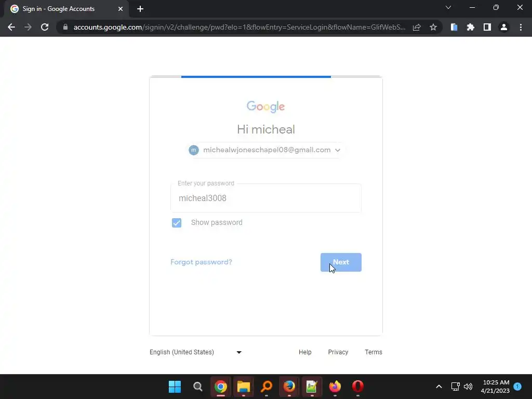
Task: Open the notification badge in the tray
Action: tap(517, 387)
